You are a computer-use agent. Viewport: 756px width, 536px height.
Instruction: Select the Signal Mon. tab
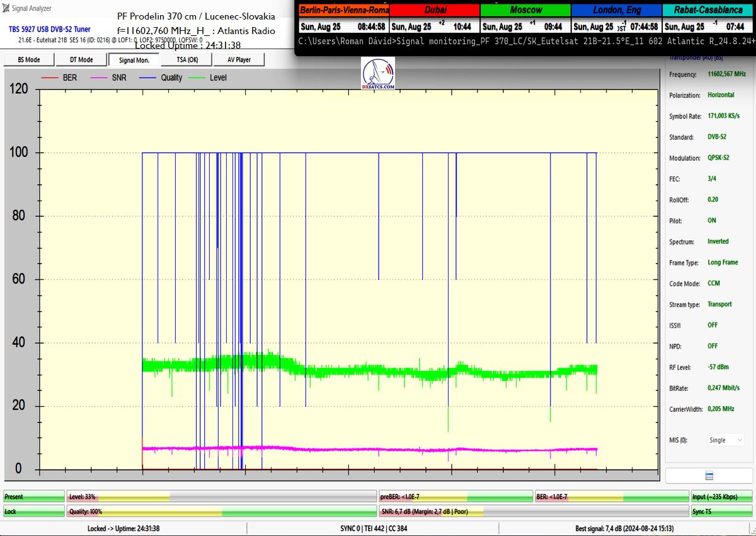click(134, 59)
